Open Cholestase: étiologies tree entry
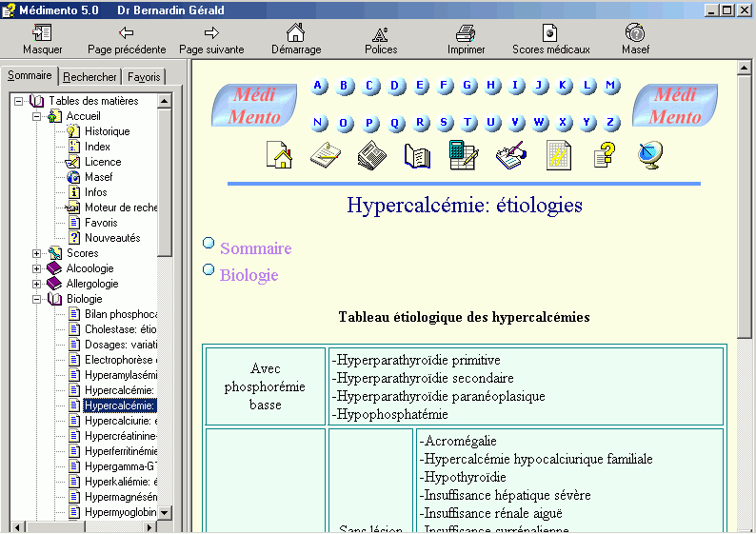This screenshot has height=534, width=756. (121, 329)
